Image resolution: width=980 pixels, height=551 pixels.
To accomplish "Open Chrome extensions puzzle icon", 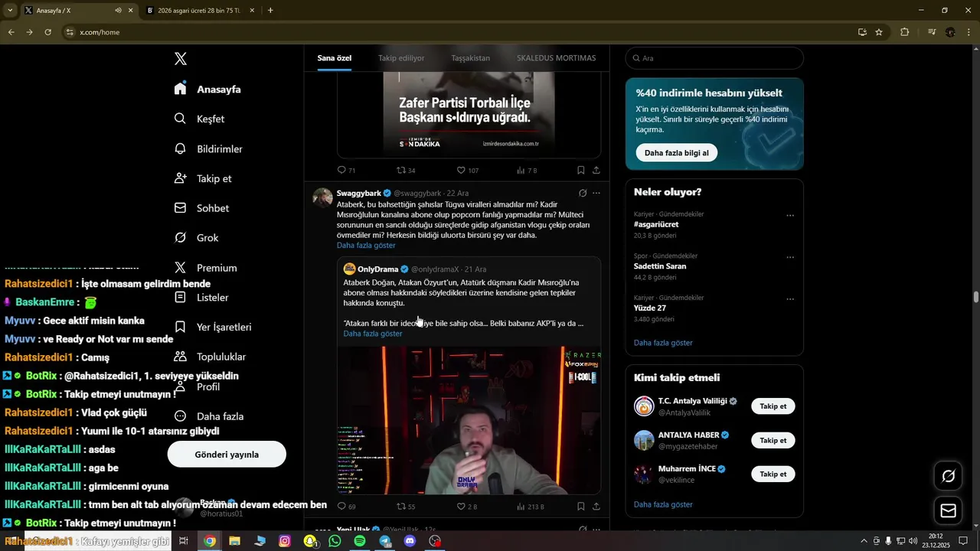I will (905, 32).
